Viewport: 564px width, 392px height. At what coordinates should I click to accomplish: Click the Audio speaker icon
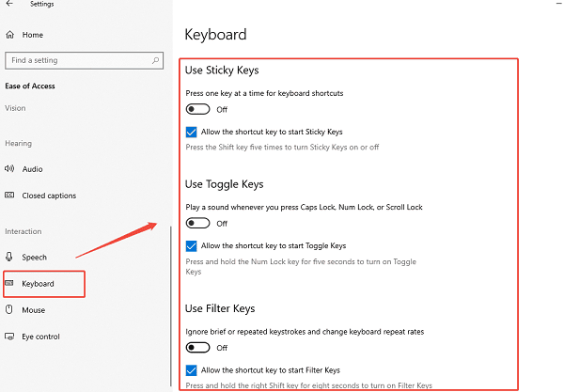pyautogui.click(x=10, y=169)
